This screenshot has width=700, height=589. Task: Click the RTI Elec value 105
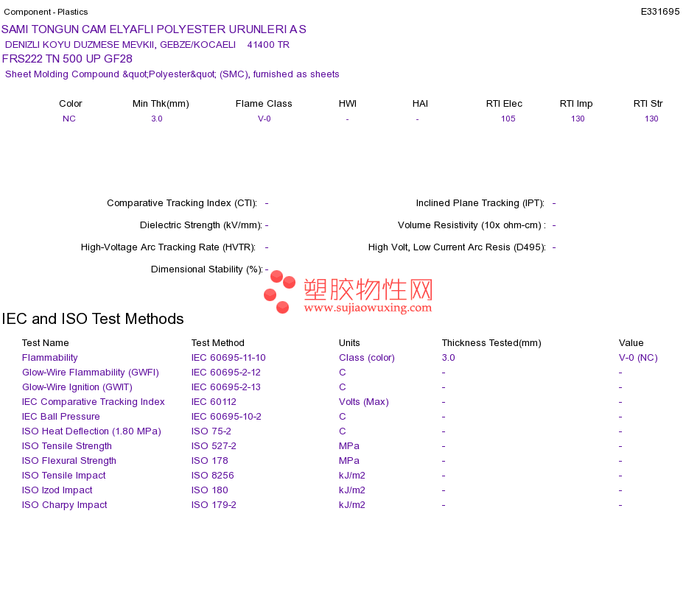(x=508, y=119)
